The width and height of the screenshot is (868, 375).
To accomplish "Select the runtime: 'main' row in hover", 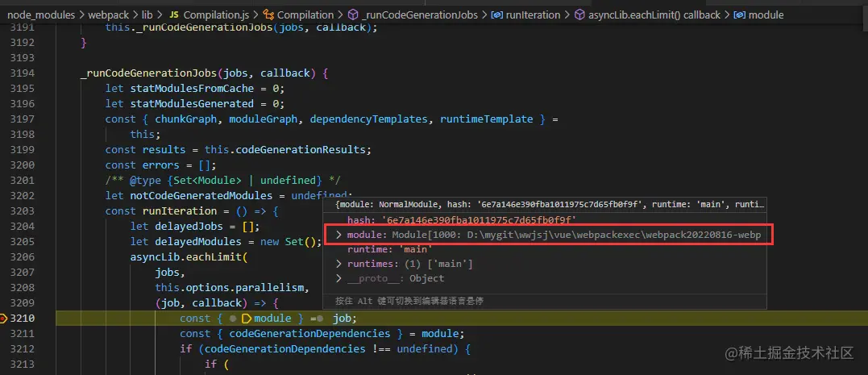I will pyautogui.click(x=546, y=249).
